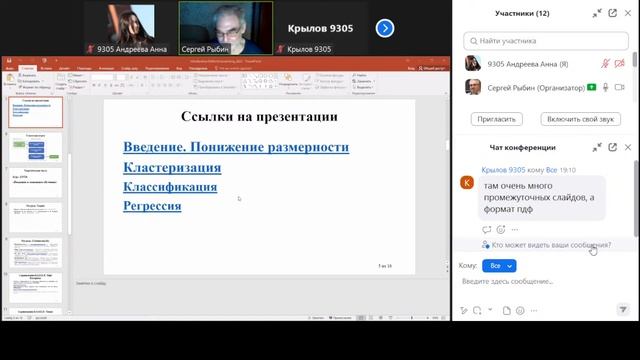Select the second slide thumbnail with blue diagram
Image resolution: width=640 pixels, height=360 pixels.
coord(36,147)
